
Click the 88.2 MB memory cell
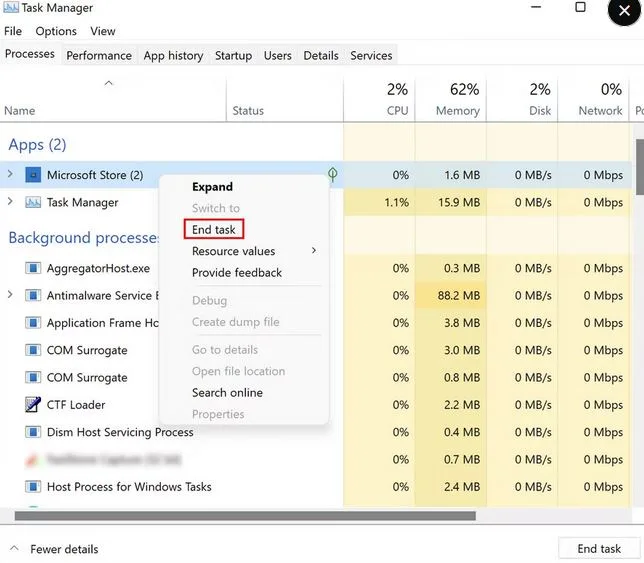coord(451,296)
